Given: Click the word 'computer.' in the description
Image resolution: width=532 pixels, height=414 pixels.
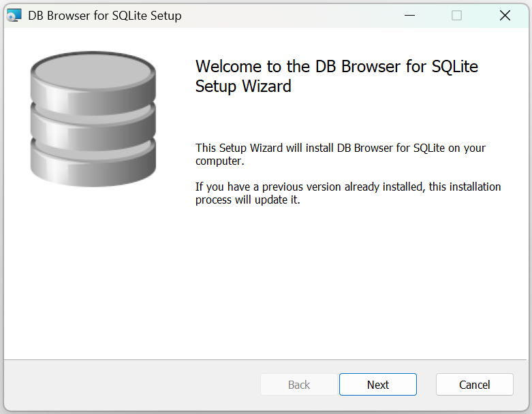Looking at the screenshot, I should (220, 161).
